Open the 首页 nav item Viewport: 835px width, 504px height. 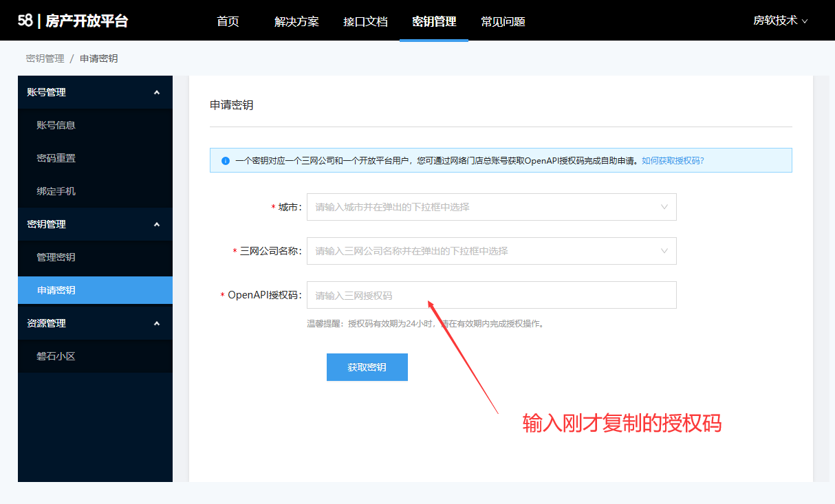pyautogui.click(x=228, y=21)
